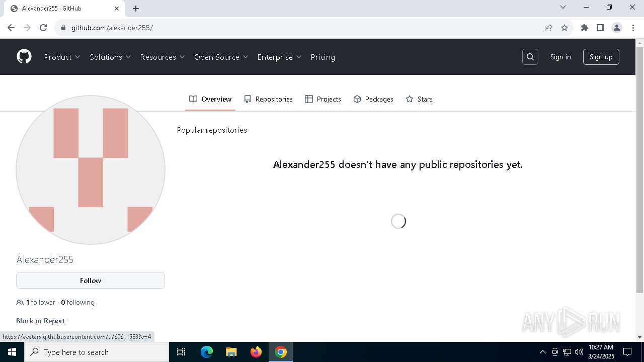
Task: Switch to the Stars tab
Action: [419, 99]
